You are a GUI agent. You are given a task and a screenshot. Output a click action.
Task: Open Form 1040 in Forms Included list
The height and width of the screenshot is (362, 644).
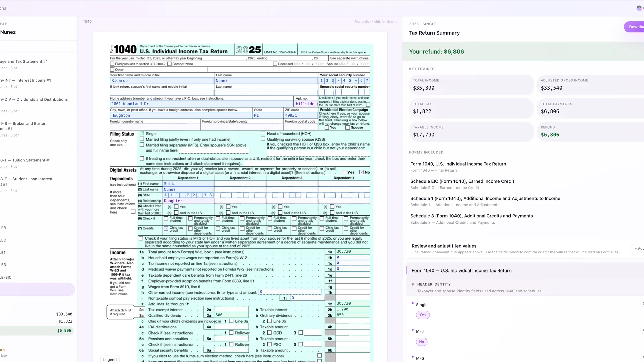tap(458, 167)
